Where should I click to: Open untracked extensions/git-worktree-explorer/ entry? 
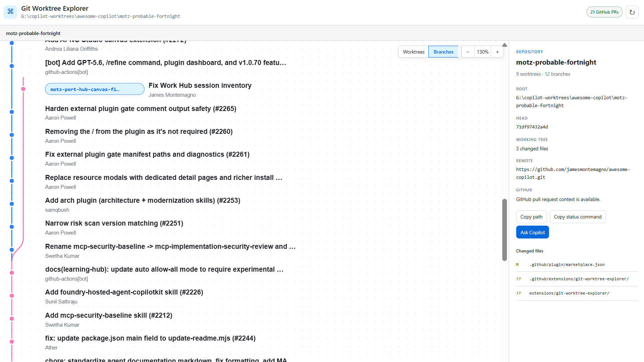(x=577, y=293)
